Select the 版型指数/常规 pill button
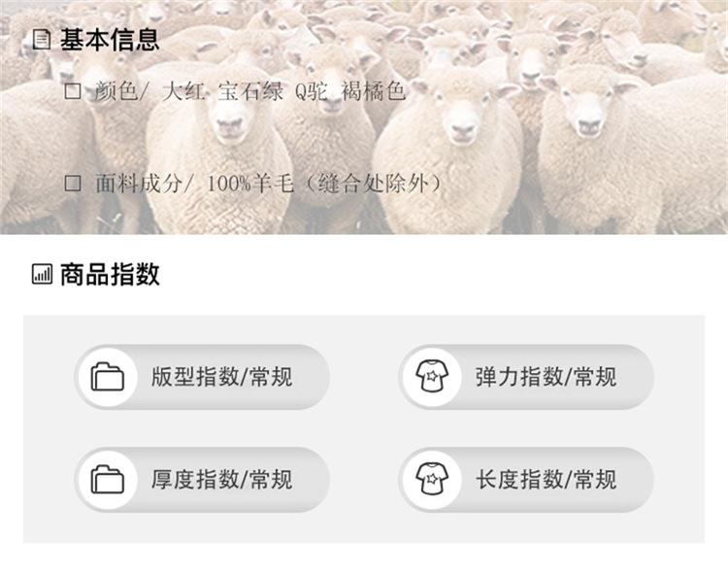This screenshot has height=573, width=728. (202, 377)
